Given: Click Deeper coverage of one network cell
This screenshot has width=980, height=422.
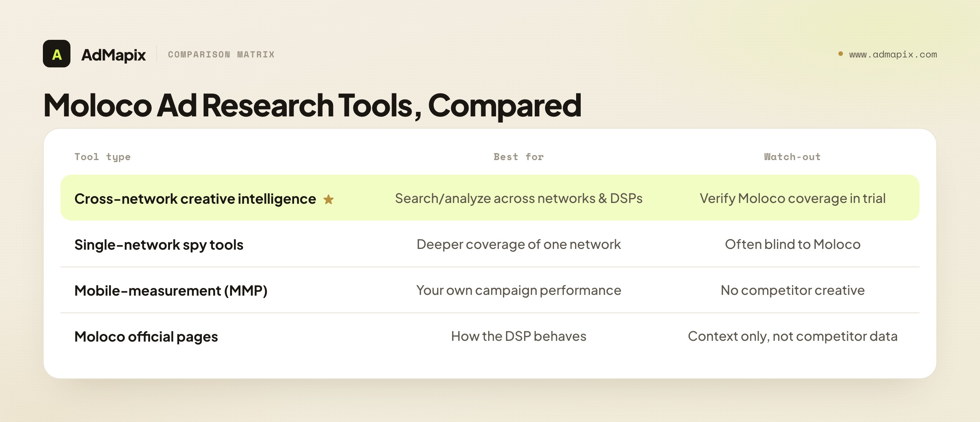Looking at the screenshot, I should point(519,244).
